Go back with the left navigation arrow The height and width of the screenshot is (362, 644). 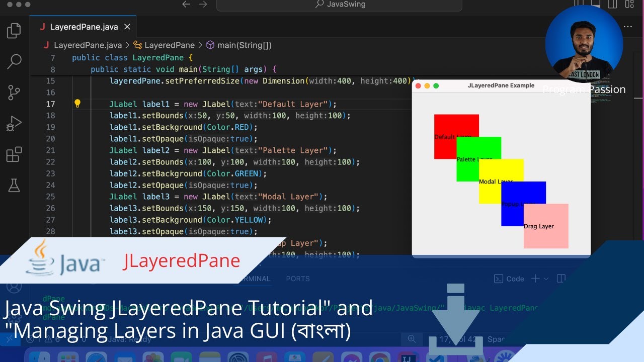tap(186, 4)
